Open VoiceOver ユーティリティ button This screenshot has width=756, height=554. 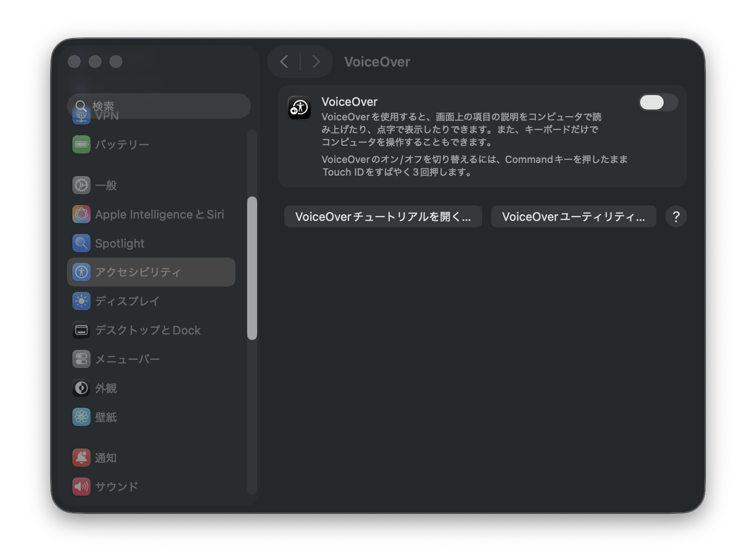click(x=574, y=216)
